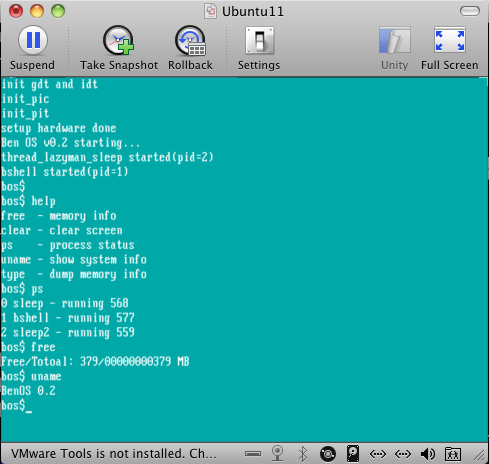Click the 'clear - clear screen' help entry
Screen dimensions: 489x464
(x=62, y=231)
